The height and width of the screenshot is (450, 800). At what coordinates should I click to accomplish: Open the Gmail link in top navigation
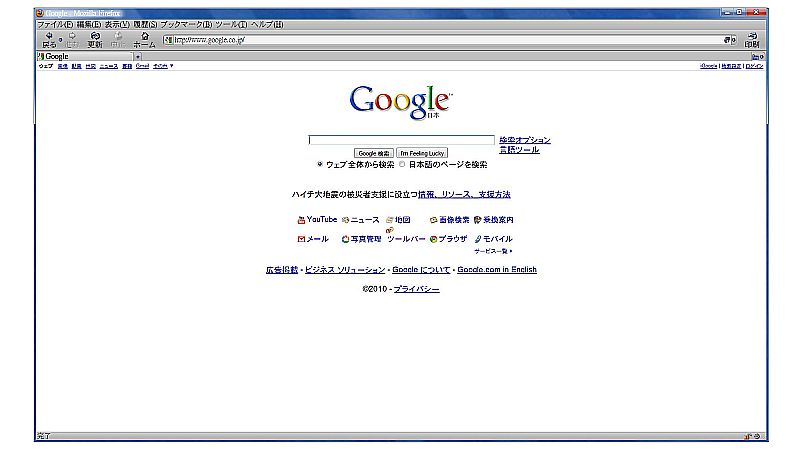click(x=142, y=66)
